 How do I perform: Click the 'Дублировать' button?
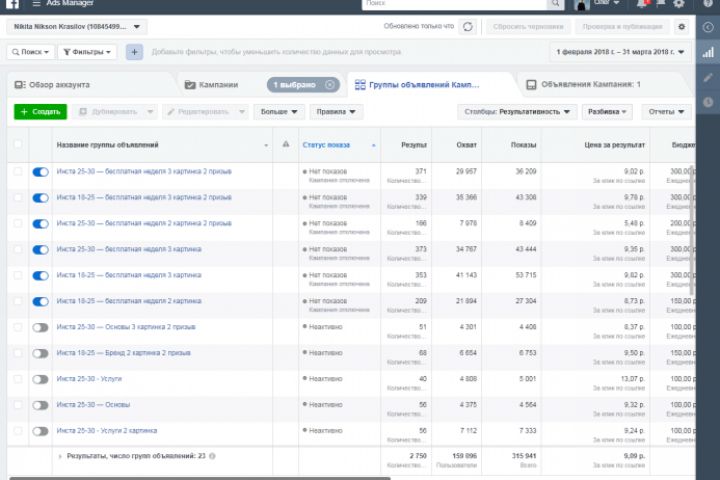coord(114,112)
